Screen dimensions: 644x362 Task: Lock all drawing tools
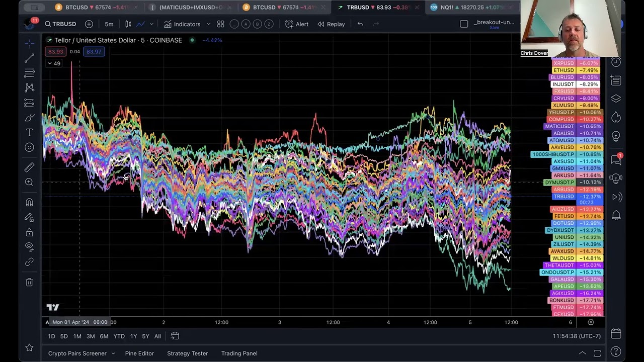(29, 232)
